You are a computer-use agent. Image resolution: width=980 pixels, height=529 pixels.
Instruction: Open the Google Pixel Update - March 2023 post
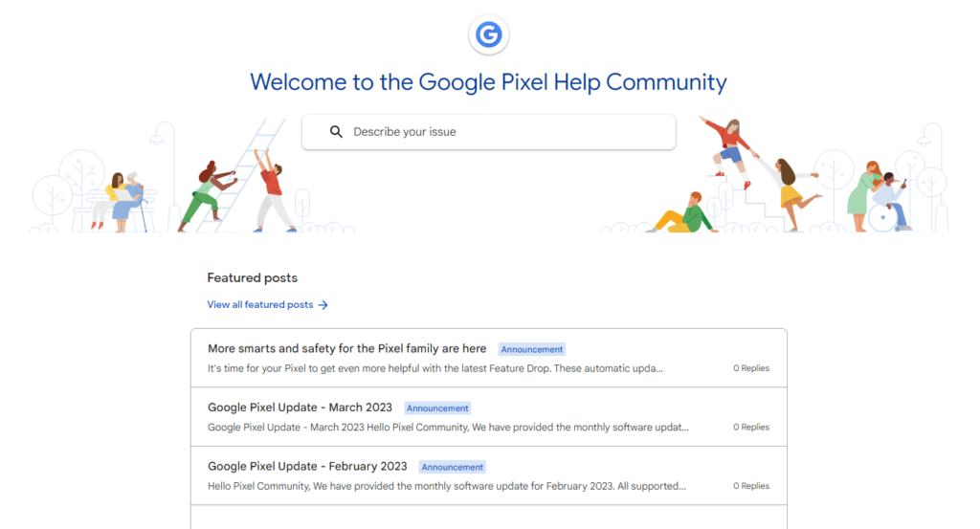pyautogui.click(x=300, y=408)
